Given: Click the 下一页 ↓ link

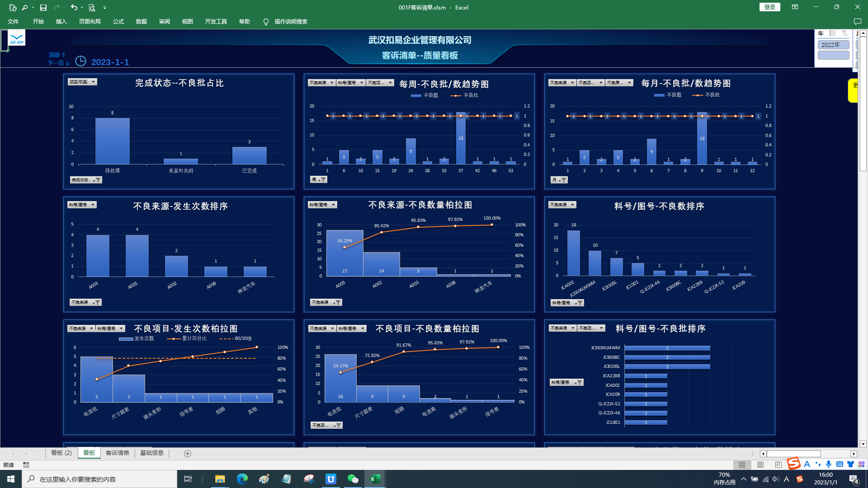Looking at the screenshot, I should point(59,63).
